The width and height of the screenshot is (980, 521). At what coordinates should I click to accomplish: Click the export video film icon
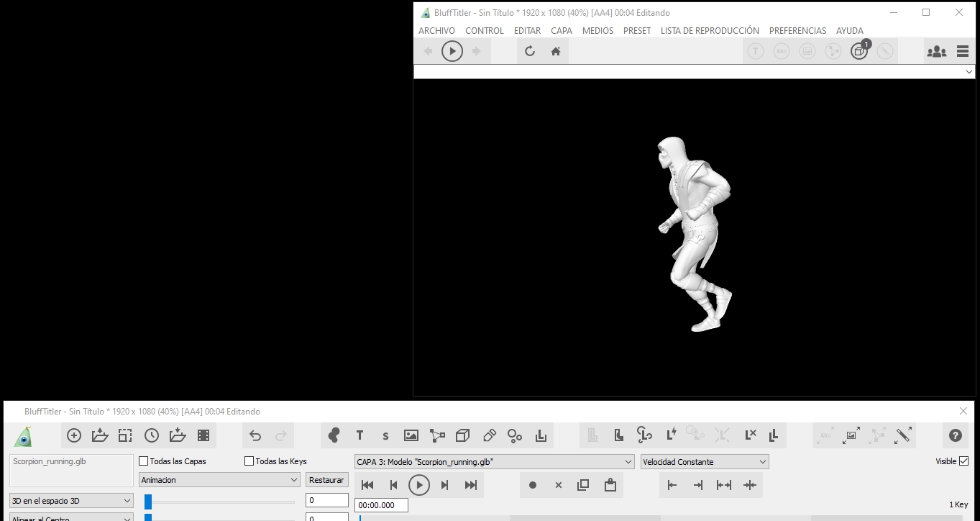(x=203, y=435)
